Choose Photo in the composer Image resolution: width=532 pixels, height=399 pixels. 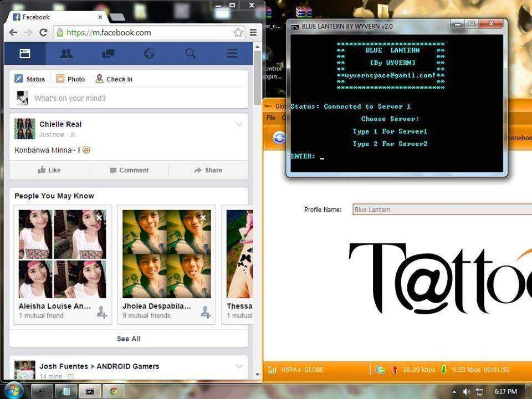pyautogui.click(x=70, y=79)
